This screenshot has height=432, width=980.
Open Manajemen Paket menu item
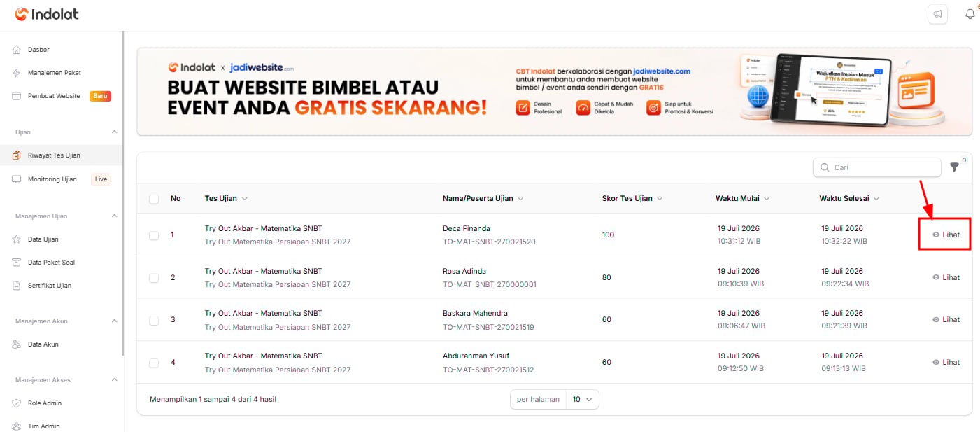point(55,73)
